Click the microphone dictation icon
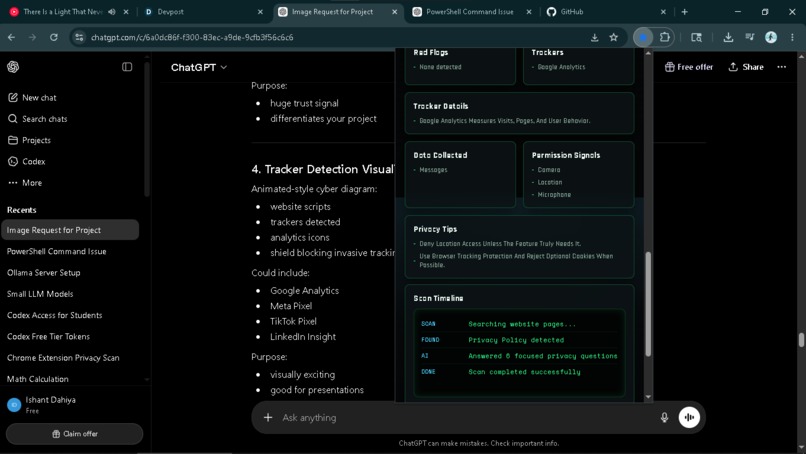 coord(664,417)
